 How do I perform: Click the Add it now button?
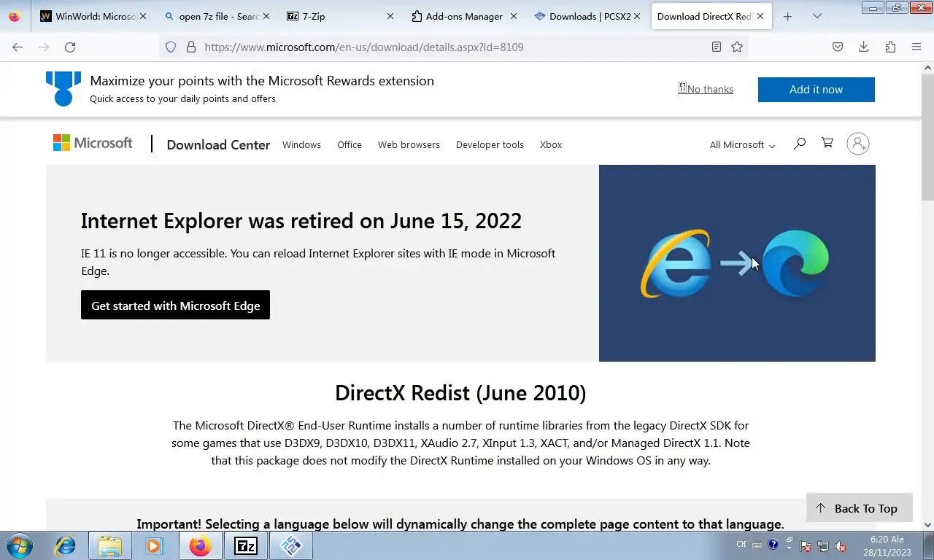816,89
